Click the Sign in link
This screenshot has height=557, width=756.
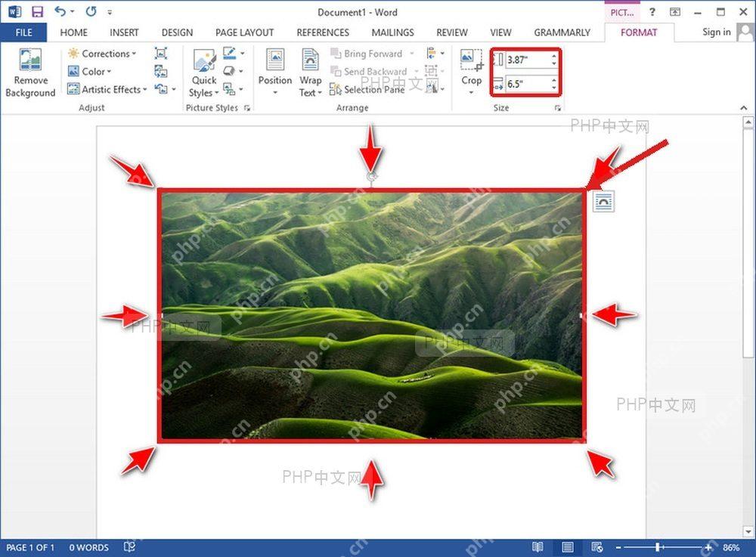click(x=717, y=32)
